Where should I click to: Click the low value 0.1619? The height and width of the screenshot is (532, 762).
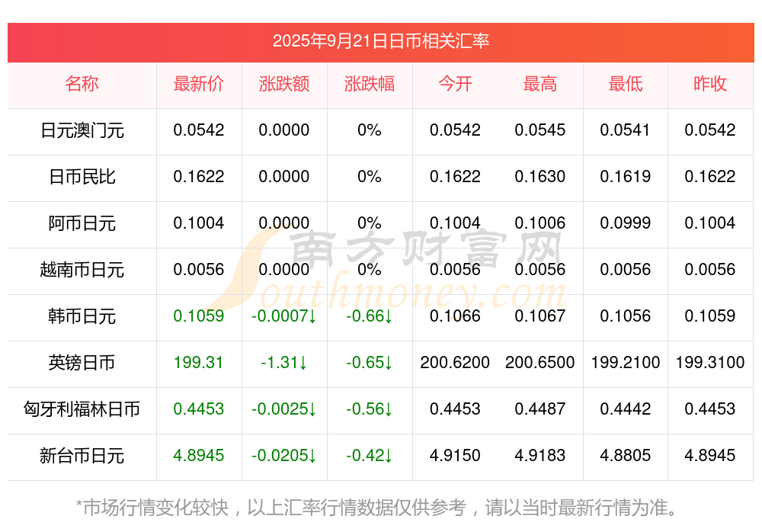(x=626, y=177)
